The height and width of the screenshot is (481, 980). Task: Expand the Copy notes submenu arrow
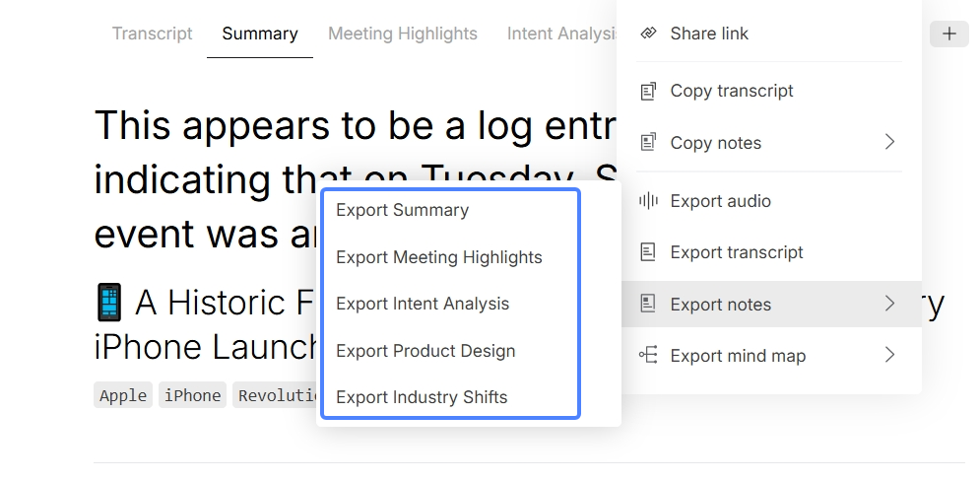click(x=889, y=142)
